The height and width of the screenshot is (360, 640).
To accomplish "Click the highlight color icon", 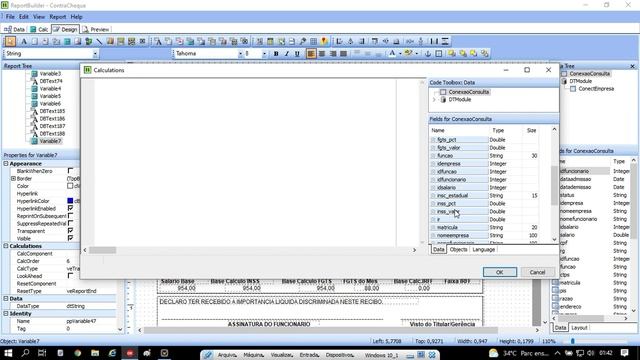I will [x=408, y=53].
